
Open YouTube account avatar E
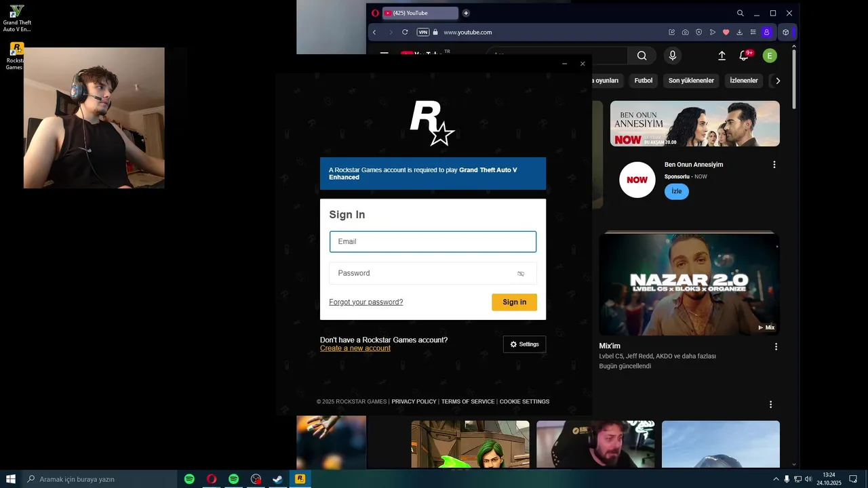pyautogui.click(x=770, y=56)
